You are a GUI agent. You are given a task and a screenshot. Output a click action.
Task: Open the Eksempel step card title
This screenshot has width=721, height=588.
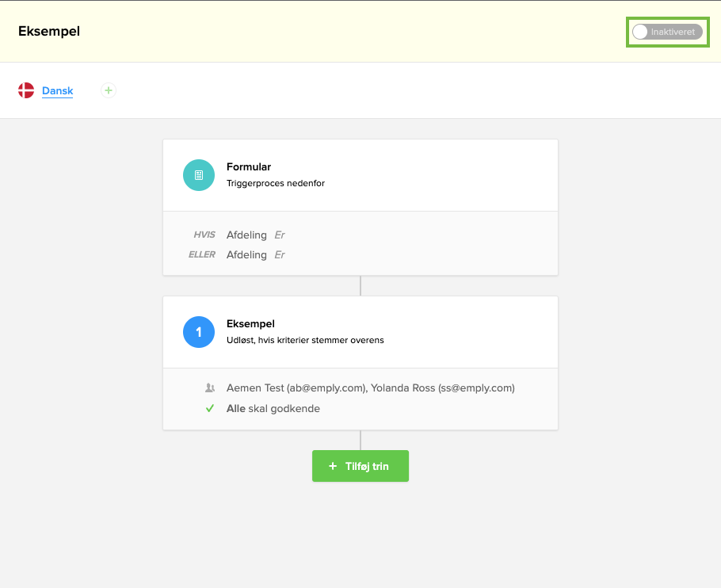tap(250, 324)
